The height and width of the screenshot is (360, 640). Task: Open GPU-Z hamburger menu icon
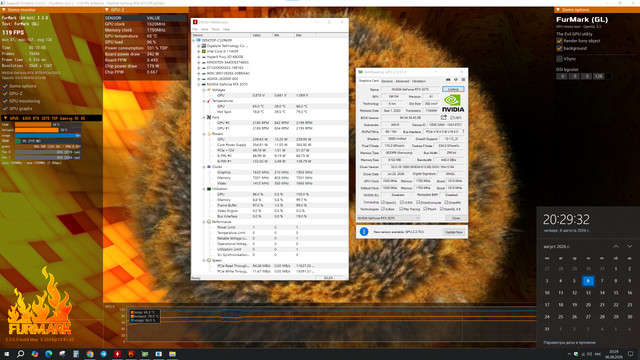click(463, 80)
